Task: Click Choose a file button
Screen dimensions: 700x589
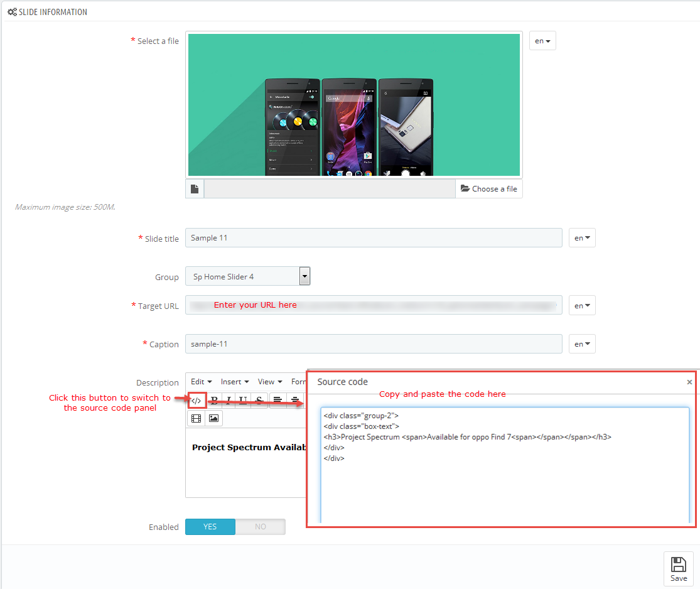Action: [x=489, y=189]
